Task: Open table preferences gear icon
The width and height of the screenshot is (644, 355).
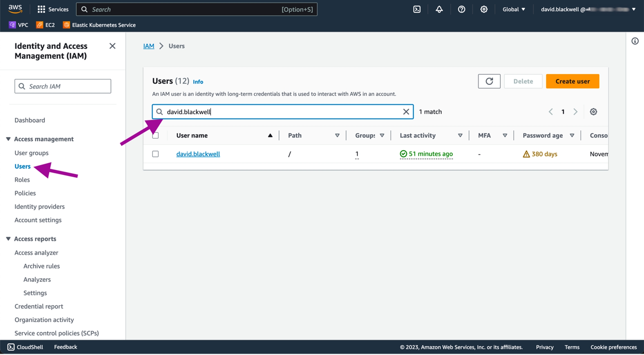Action: [x=593, y=112]
